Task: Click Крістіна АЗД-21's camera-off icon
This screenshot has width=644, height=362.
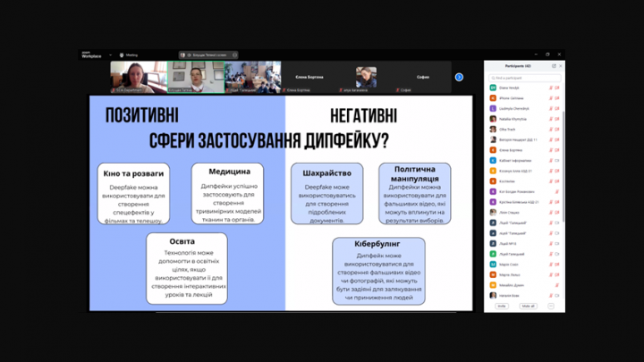Action: [557, 202]
